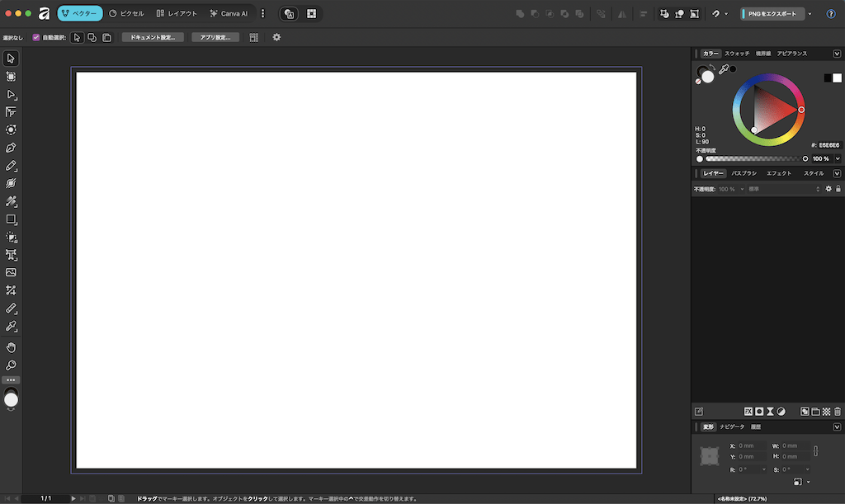Toggle the aspect ratio lock link
Viewport: 845px width, 504px height.
coord(816,451)
